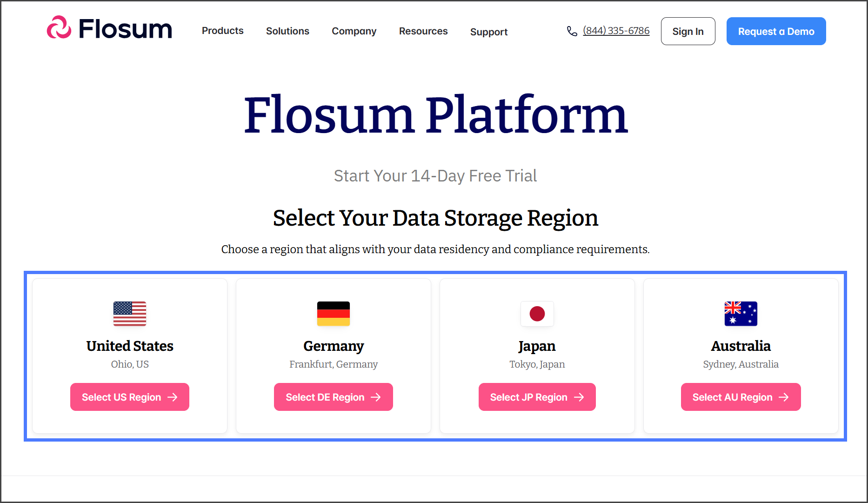Click the United States flag icon
Image resolution: width=868 pixels, height=503 pixels.
click(130, 314)
